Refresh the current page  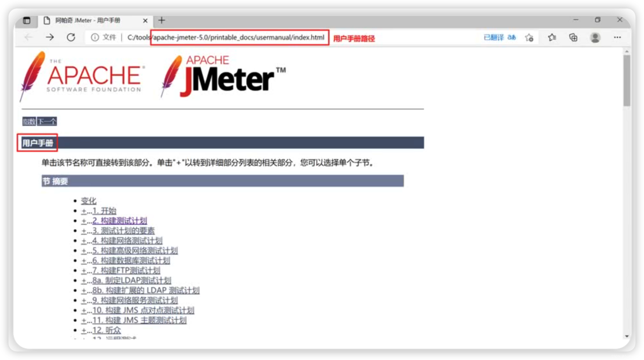point(71,37)
